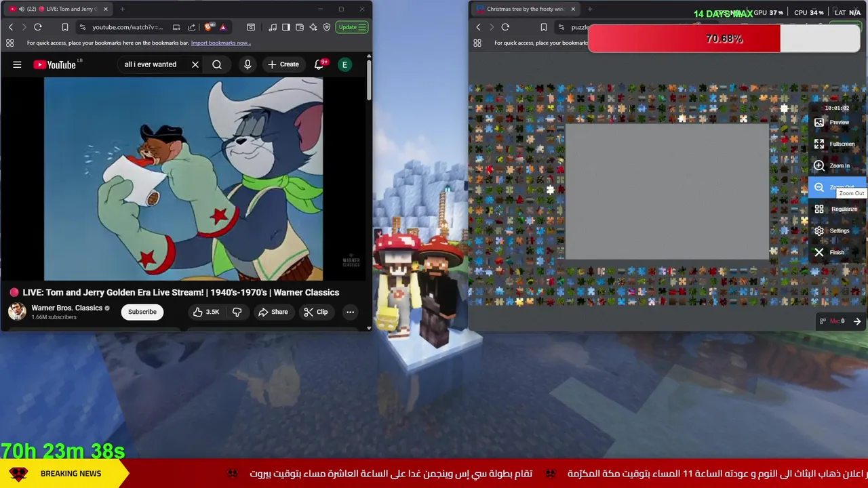Start voice search with microphone
Image resolution: width=868 pixels, height=488 pixels.
coord(248,64)
